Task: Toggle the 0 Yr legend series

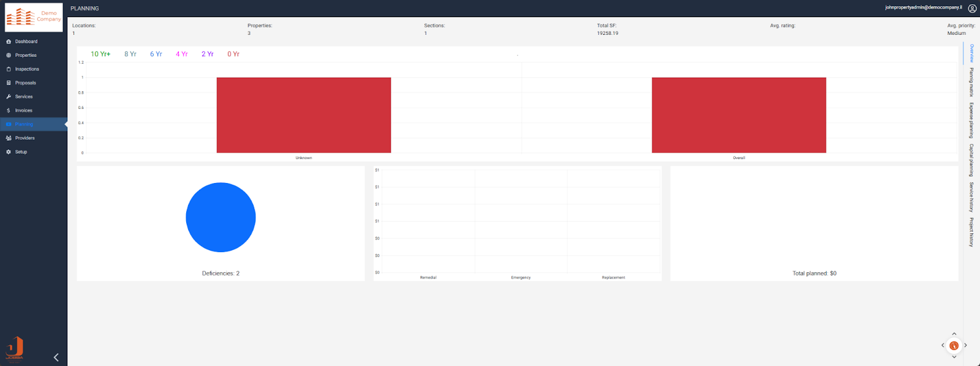Action: click(x=233, y=54)
